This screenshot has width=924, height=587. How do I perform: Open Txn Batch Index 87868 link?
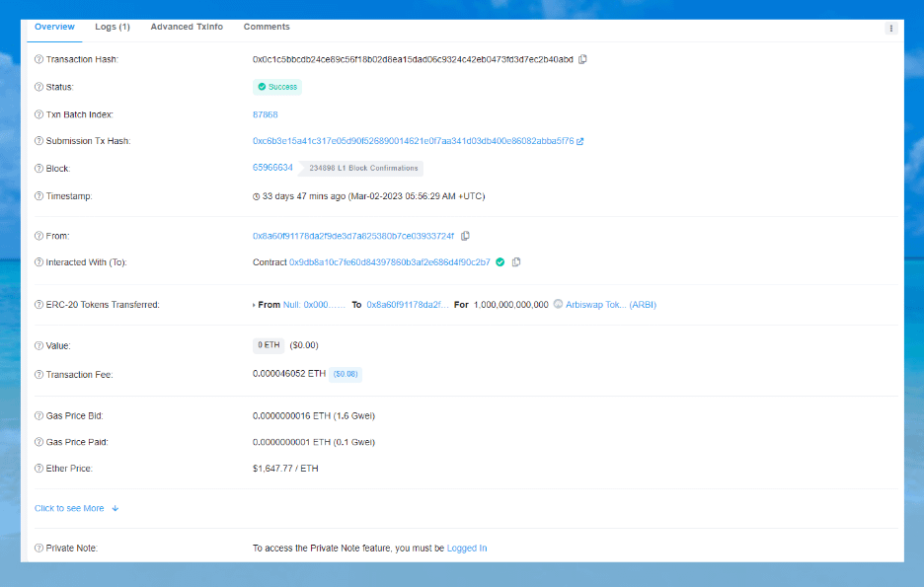(266, 114)
